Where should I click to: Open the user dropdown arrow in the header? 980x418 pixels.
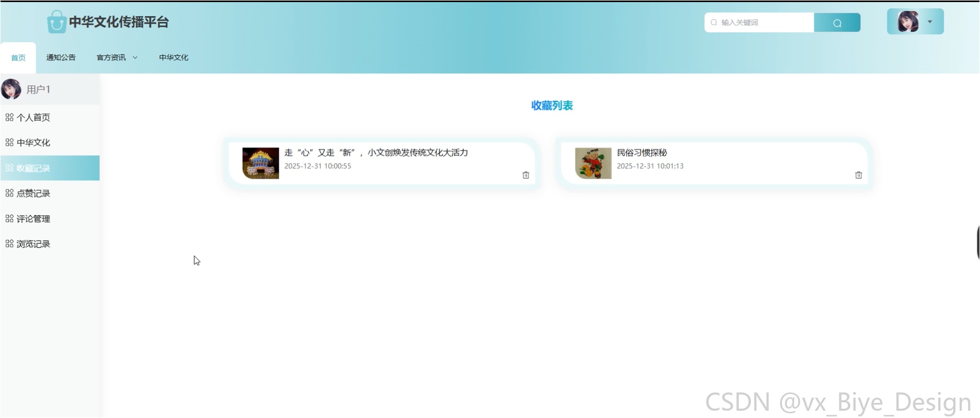coord(930,22)
